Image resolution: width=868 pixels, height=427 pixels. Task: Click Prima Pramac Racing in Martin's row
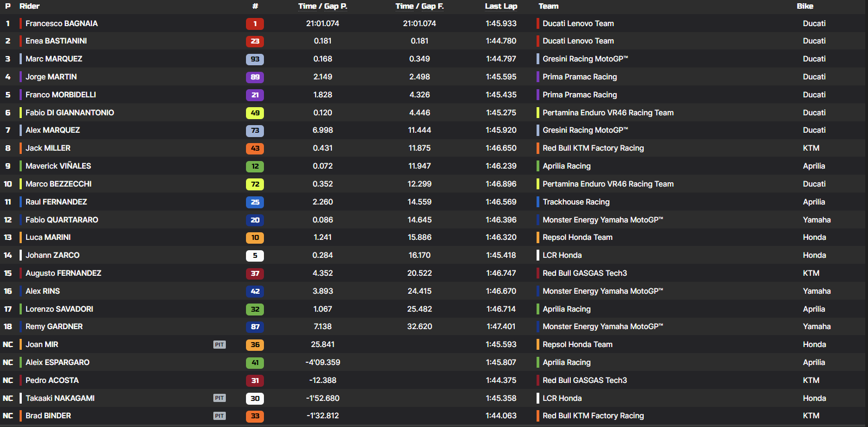(580, 77)
